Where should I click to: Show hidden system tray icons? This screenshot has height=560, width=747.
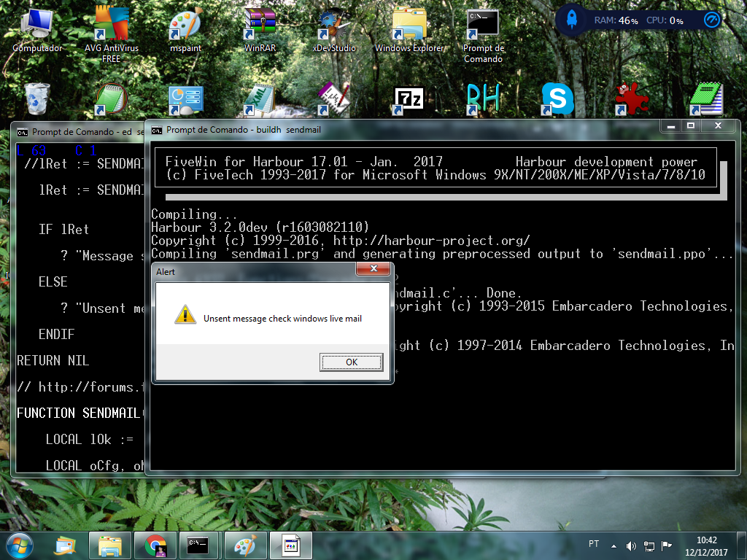click(x=614, y=545)
